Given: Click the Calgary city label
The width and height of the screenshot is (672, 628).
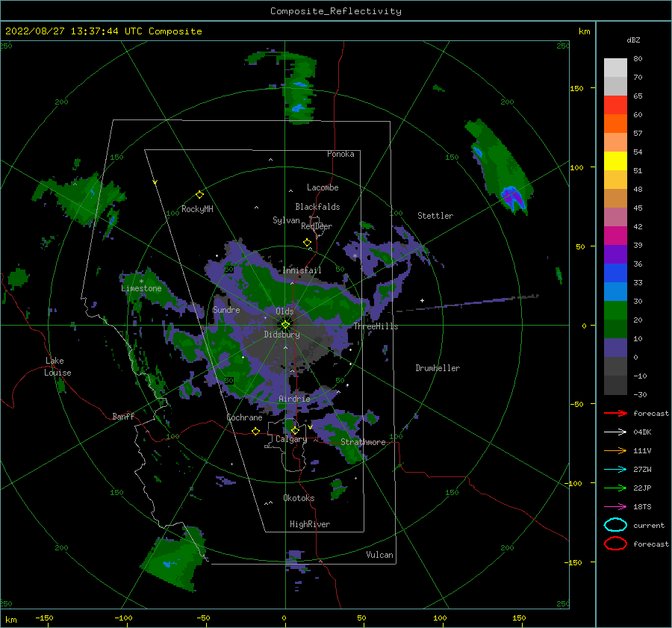Looking at the screenshot, I should point(291,439).
